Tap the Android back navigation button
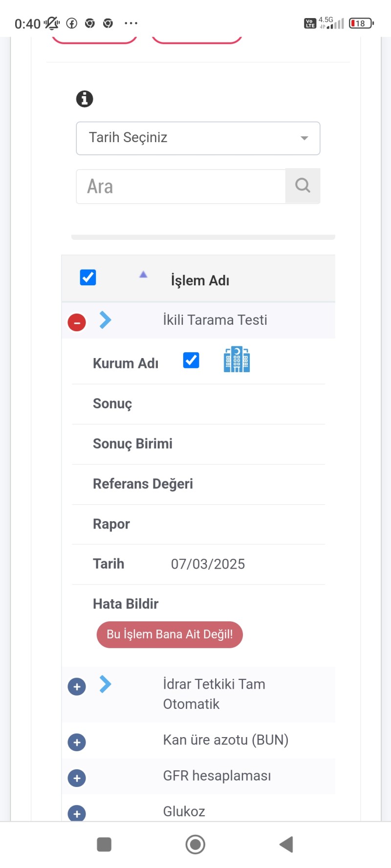391x868 pixels. [x=286, y=844]
